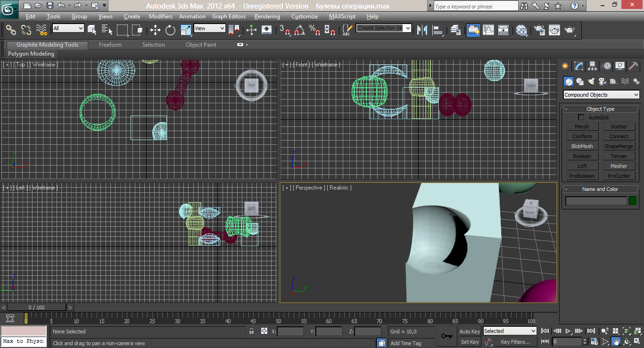Click the time slider 0 / 100
644x348 pixels.
pos(37,307)
